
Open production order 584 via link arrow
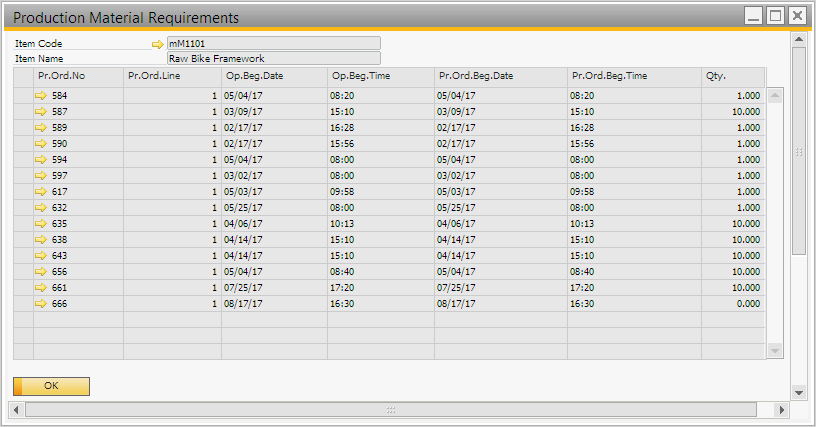(x=41, y=96)
